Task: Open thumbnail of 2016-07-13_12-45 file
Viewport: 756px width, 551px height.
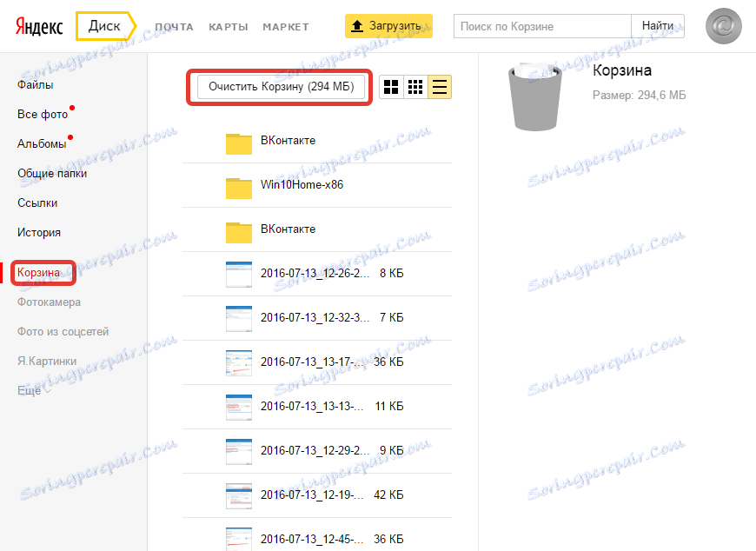Action: (x=239, y=540)
